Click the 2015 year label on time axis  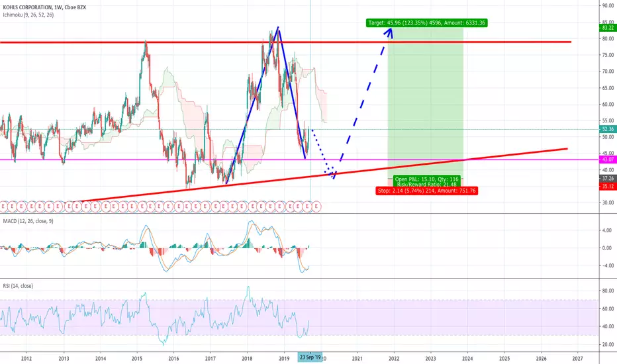click(x=137, y=359)
